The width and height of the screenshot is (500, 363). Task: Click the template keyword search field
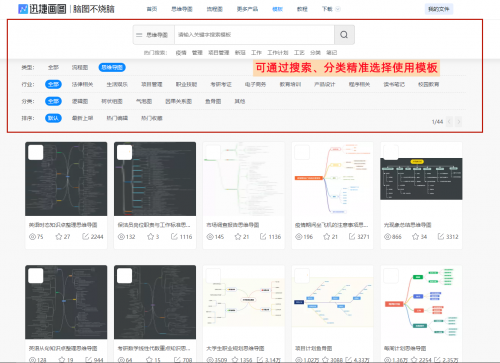254,35
